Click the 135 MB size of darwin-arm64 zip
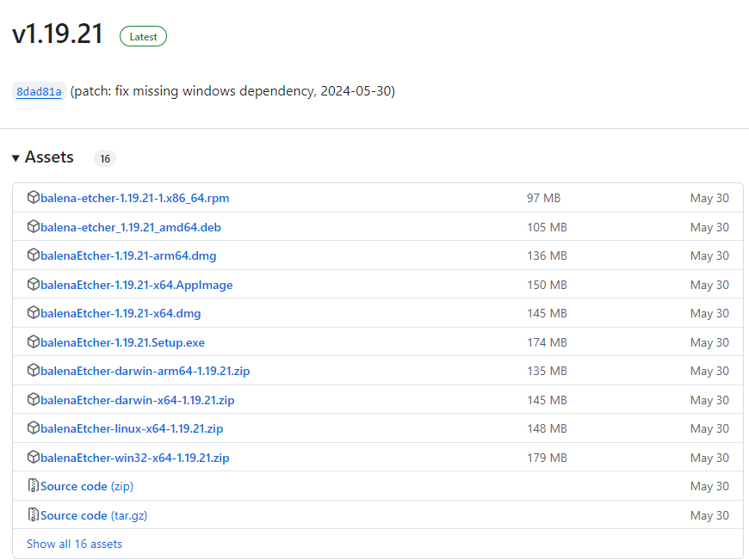Image resolution: width=749 pixels, height=560 pixels. (547, 371)
